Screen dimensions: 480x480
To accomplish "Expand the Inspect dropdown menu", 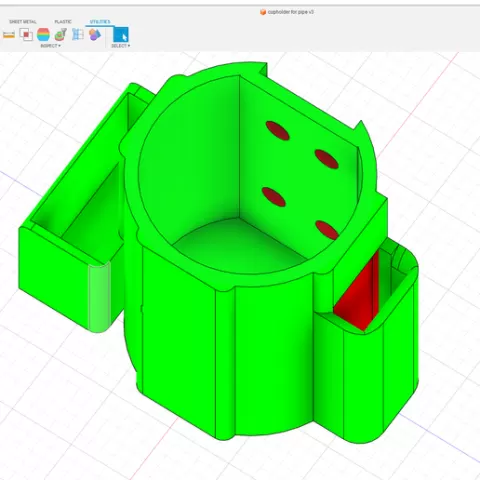I will pyautogui.click(x=51, y=46).
